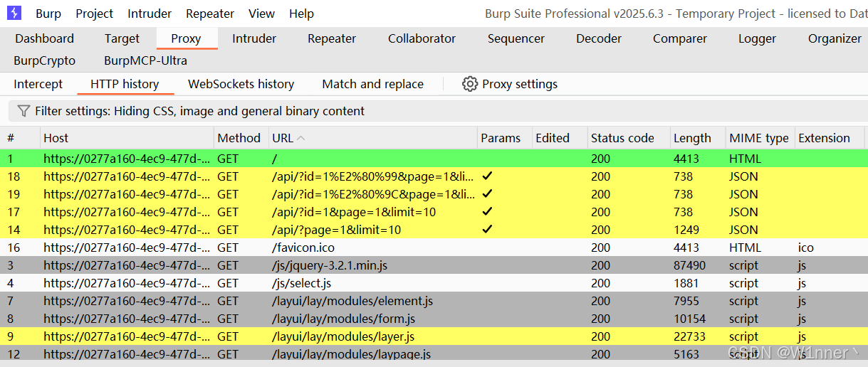
Task: Toggle URL column sort arrow
Action: pyautogui.click(x=301, y=138)
